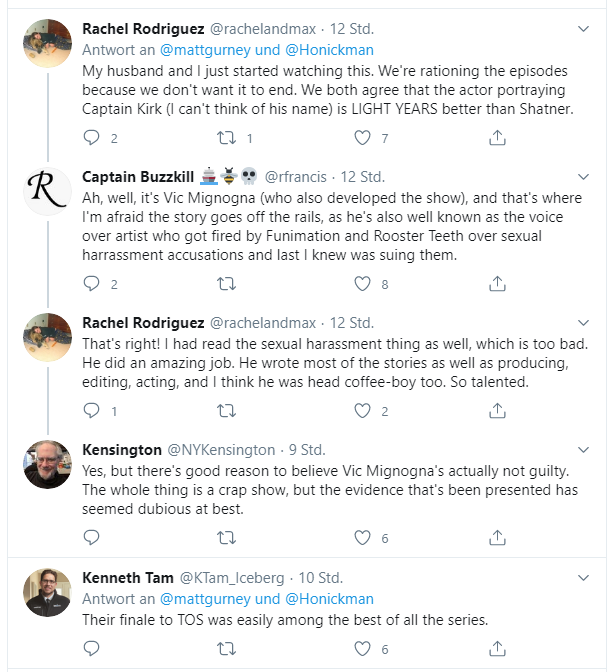Open options chevron on Kenneth Tam's tweet
The height and width of the screenshot is (672, 616).
tap(583, 578)
